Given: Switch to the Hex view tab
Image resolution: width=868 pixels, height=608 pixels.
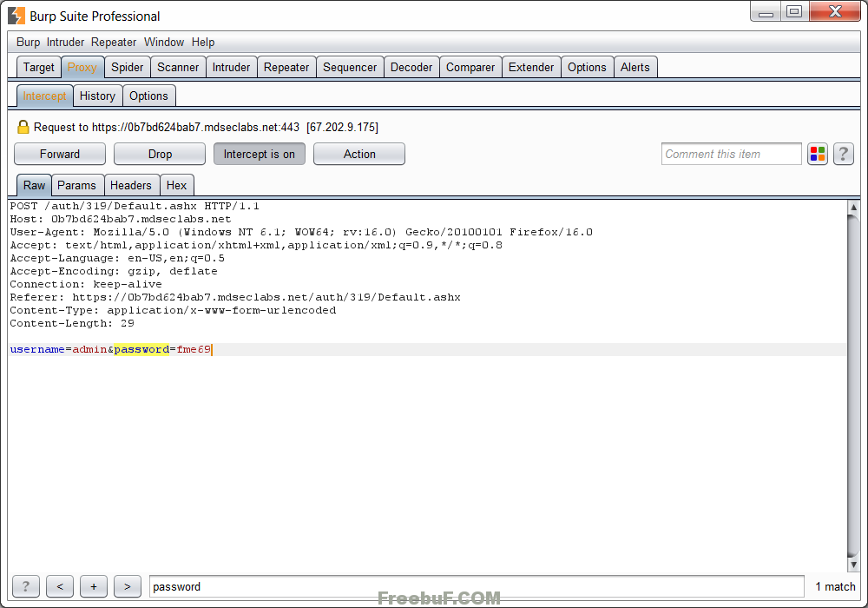Looking at the screenshot, I should [176, 185].
